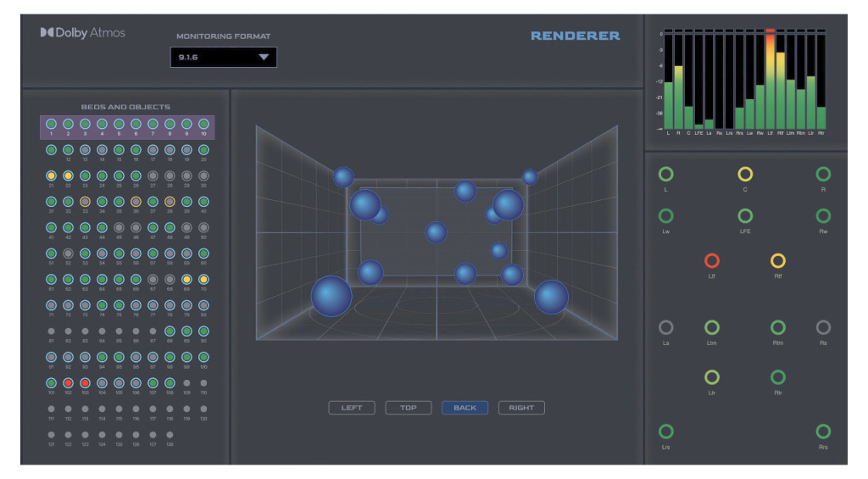Select object indicator 108

click(x=170, y=383)
